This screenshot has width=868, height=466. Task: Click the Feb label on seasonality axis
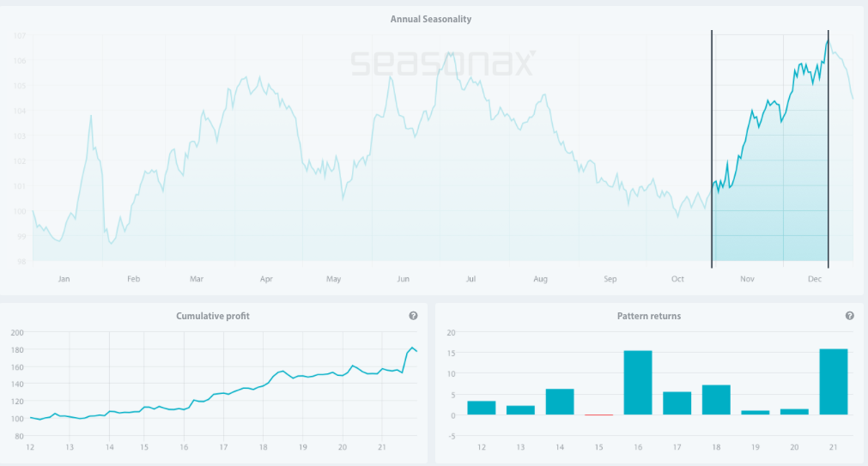[133, 279]
